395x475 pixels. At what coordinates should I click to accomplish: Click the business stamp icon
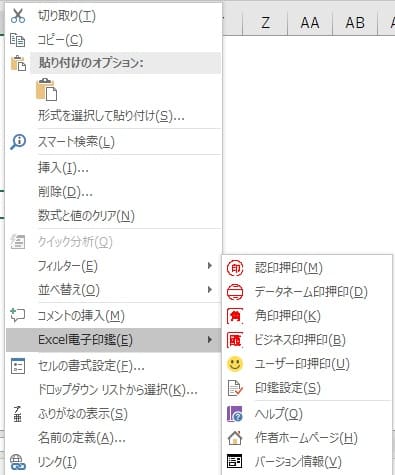[235, 340]
